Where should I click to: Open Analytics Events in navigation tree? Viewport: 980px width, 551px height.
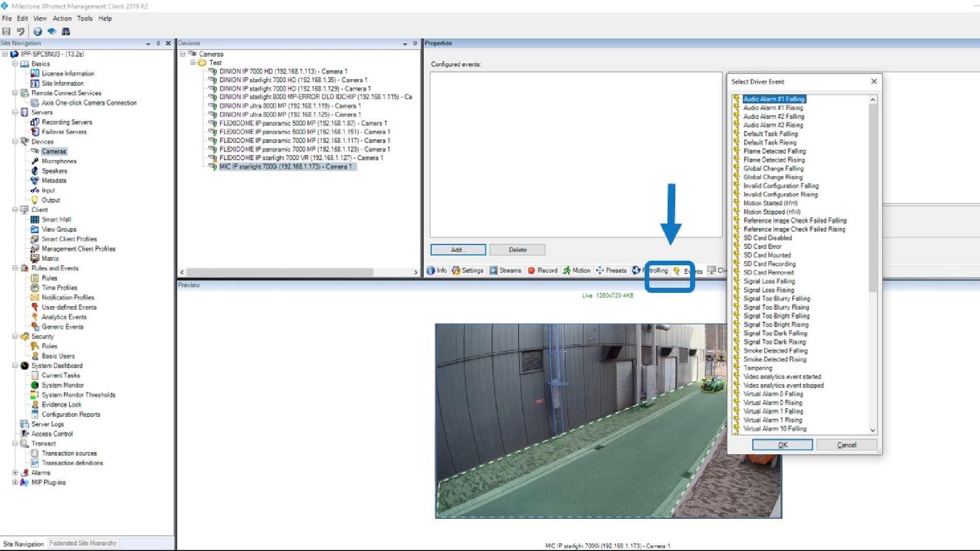[64, 317]
